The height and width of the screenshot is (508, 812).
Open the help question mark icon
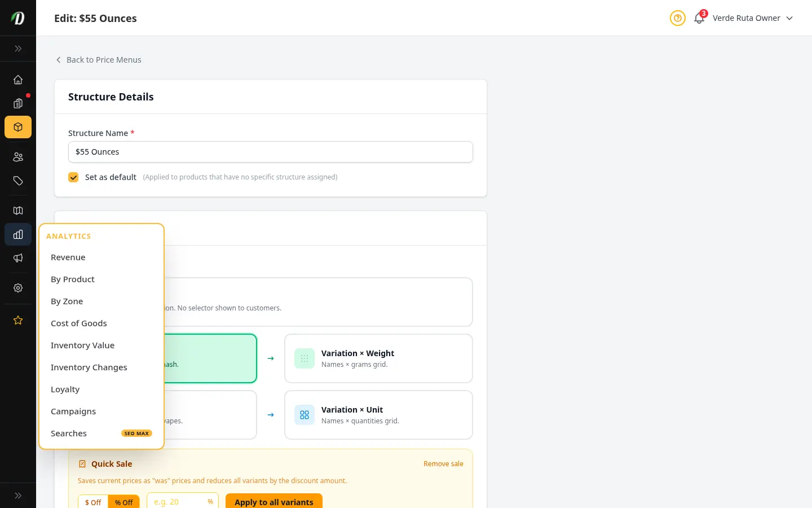pyautogui.click(x=677, y=18)
